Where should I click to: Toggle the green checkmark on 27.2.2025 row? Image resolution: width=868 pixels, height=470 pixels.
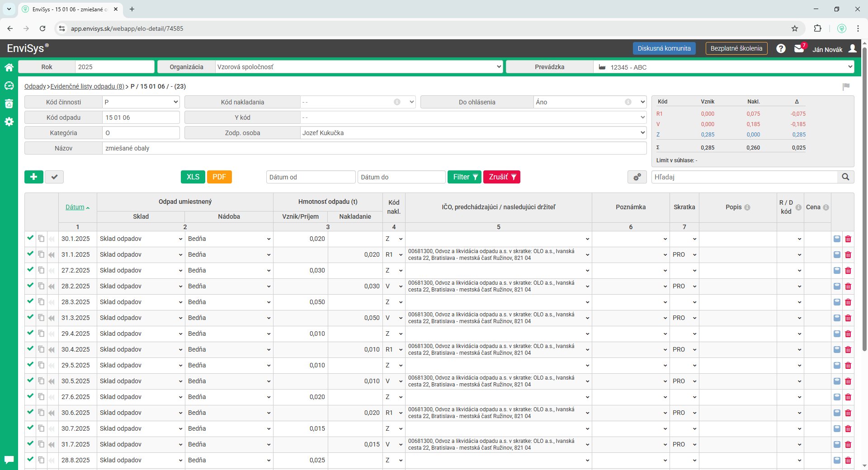pyautogui.click(x=30, y=270)
